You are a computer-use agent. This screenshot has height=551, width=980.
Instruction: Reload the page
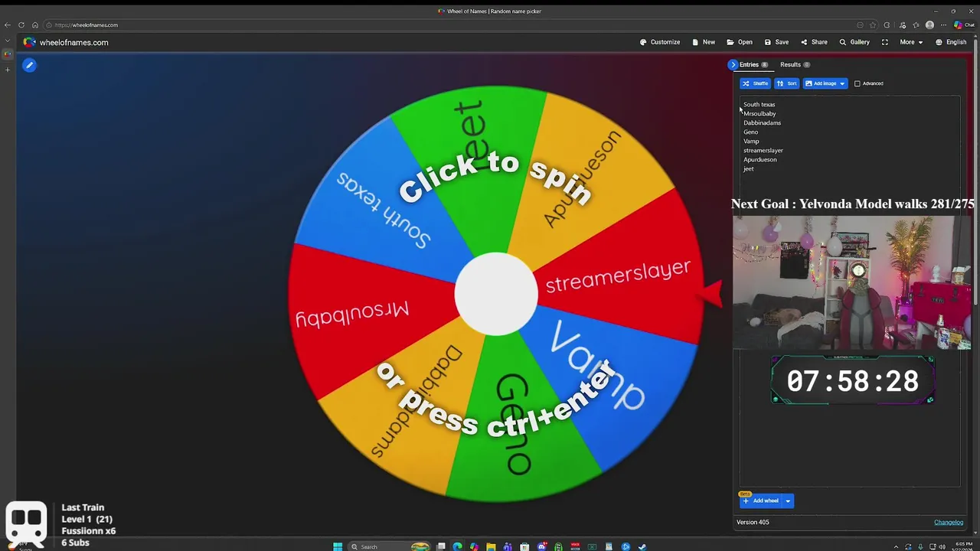coord(21,24)
